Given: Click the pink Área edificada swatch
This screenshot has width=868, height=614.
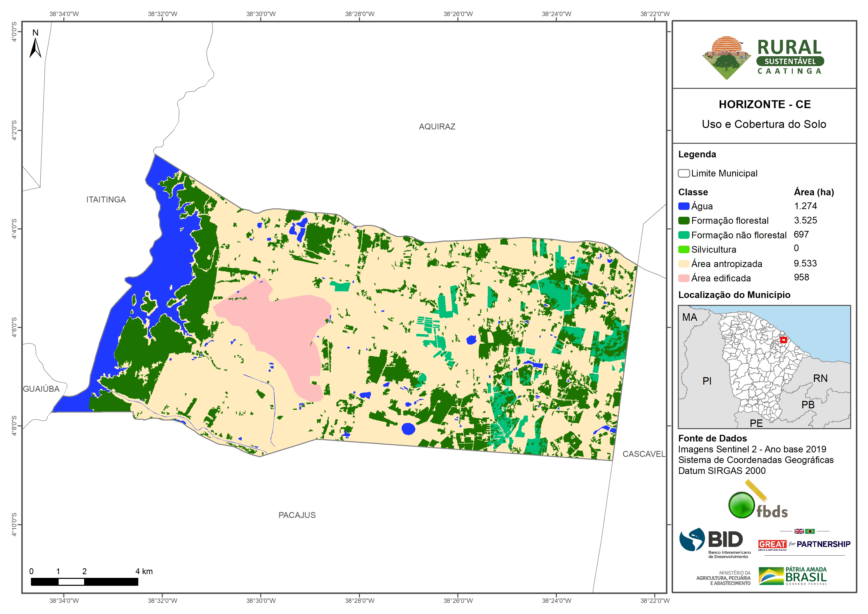Looking at the screenshot, I should [683, 278].
